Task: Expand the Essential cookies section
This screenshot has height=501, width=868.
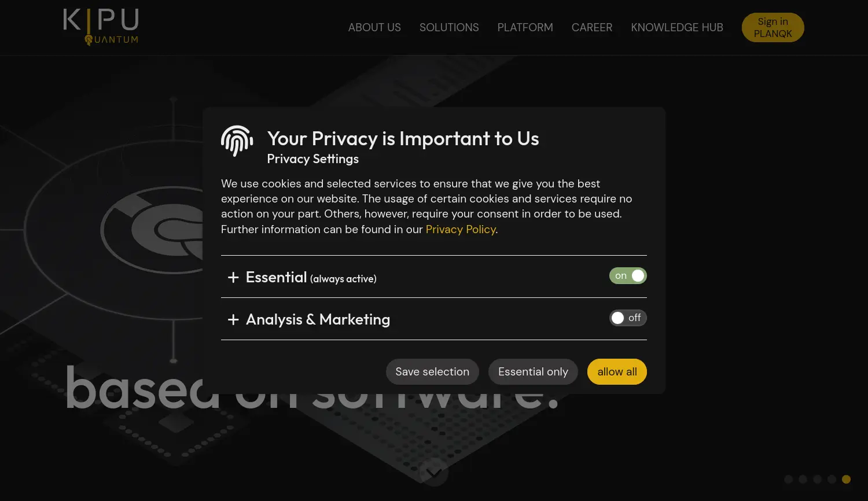Action: click(x=233, y=278)
